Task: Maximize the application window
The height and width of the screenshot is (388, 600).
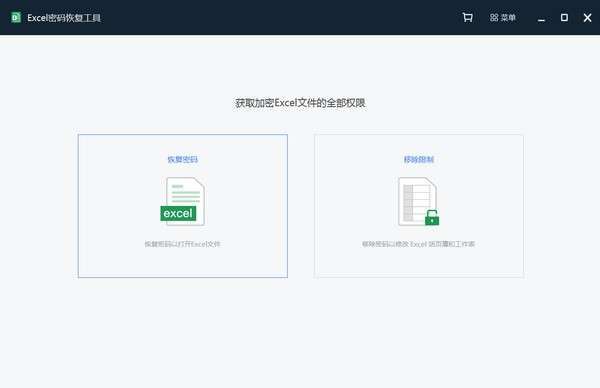Action: pos(564,18)
